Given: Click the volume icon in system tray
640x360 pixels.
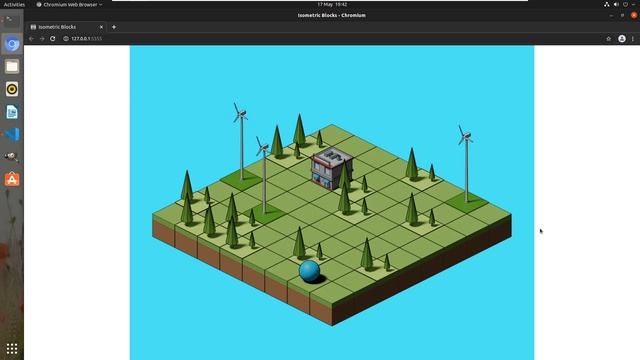Looking at the screenshot, I should pyautogui.click(x=616, y=4).
